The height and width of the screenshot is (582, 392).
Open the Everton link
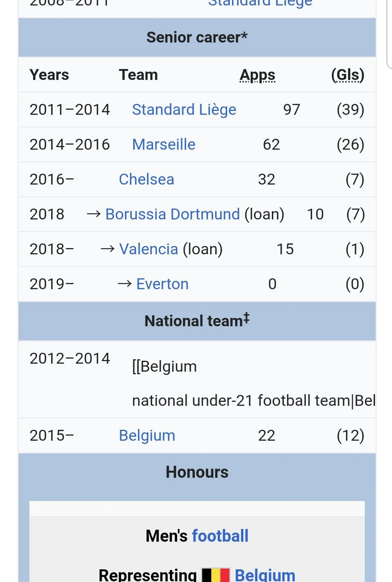click(162, 284)
